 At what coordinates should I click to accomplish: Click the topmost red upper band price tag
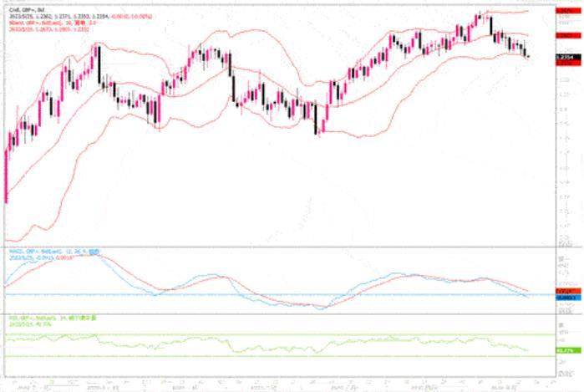click(x=568, y=11)
